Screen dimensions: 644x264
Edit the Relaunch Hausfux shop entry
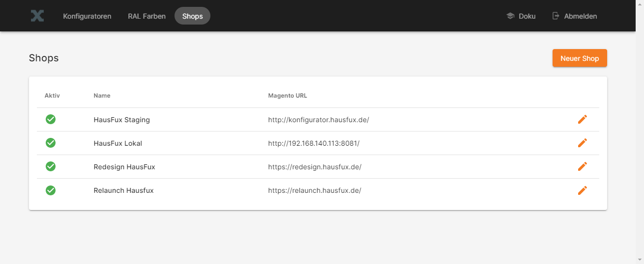583,190
